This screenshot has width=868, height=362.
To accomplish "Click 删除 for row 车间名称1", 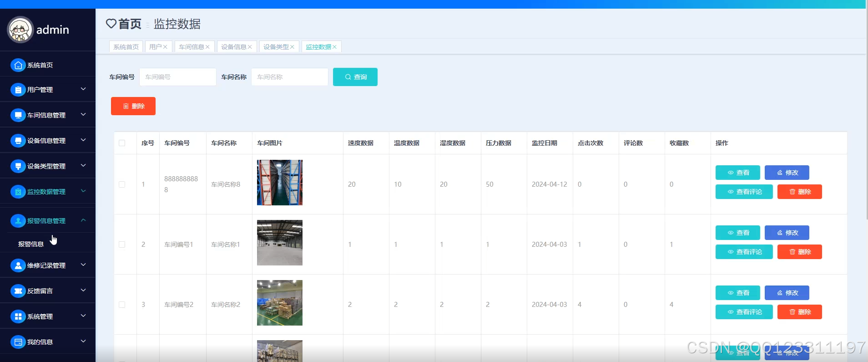I will 800,252.
